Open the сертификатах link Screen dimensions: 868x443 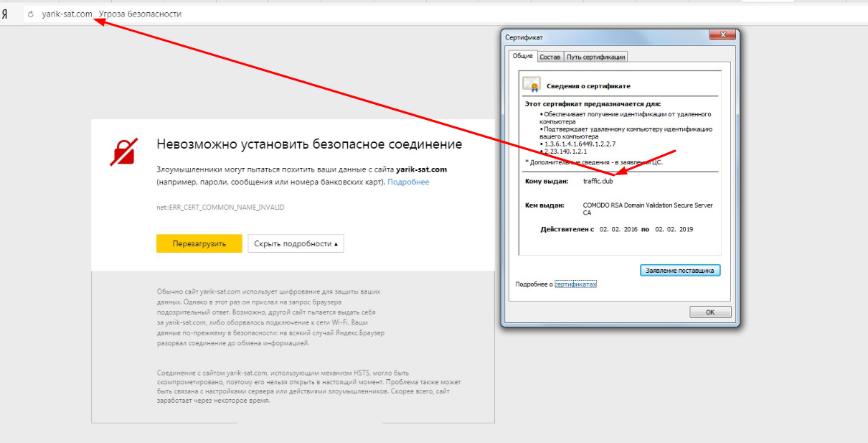[x=575, y=284]
